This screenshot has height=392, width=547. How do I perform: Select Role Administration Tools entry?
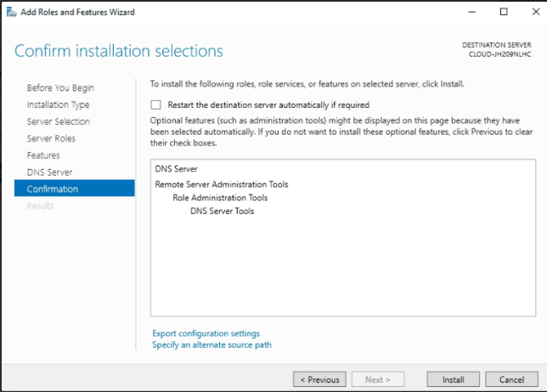point(220,198)
